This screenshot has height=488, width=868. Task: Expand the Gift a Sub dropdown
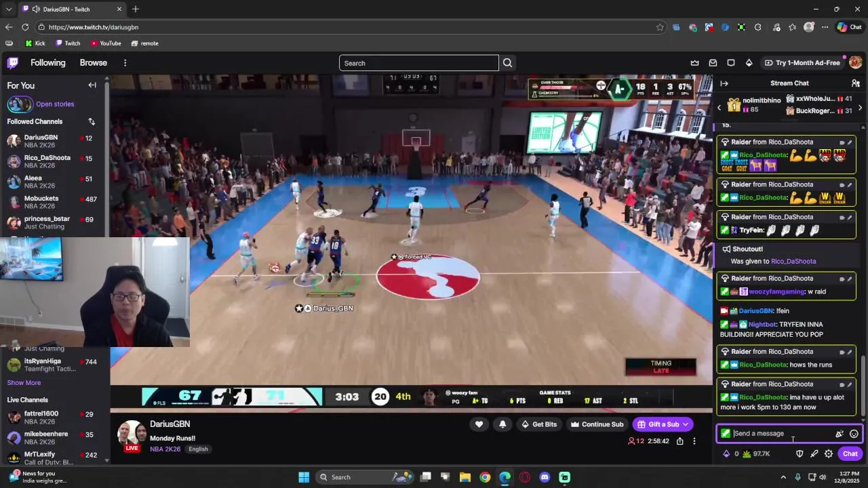(x=686, y=424)
